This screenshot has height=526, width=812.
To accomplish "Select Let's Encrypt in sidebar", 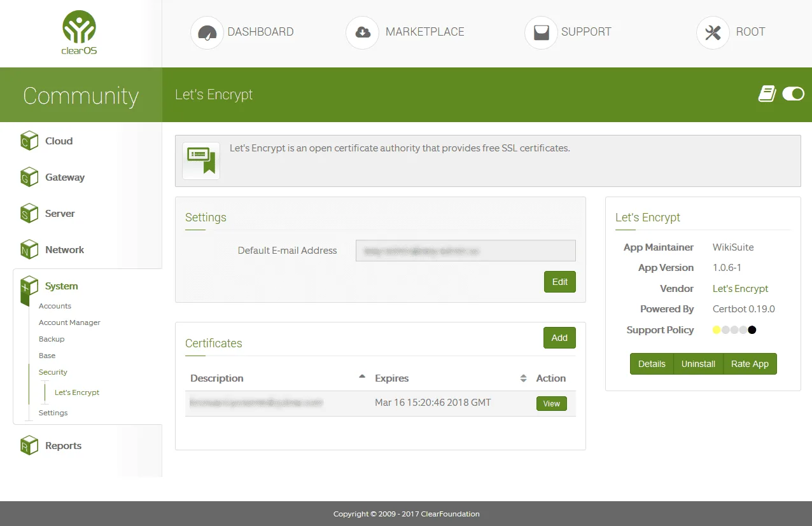I will [x=77, y=392].
